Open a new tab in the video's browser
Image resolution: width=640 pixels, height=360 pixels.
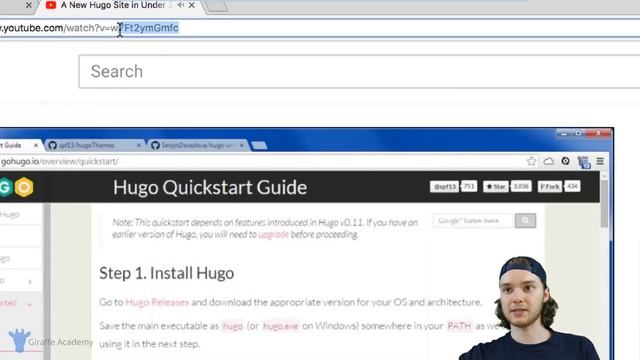click(259, 146)
